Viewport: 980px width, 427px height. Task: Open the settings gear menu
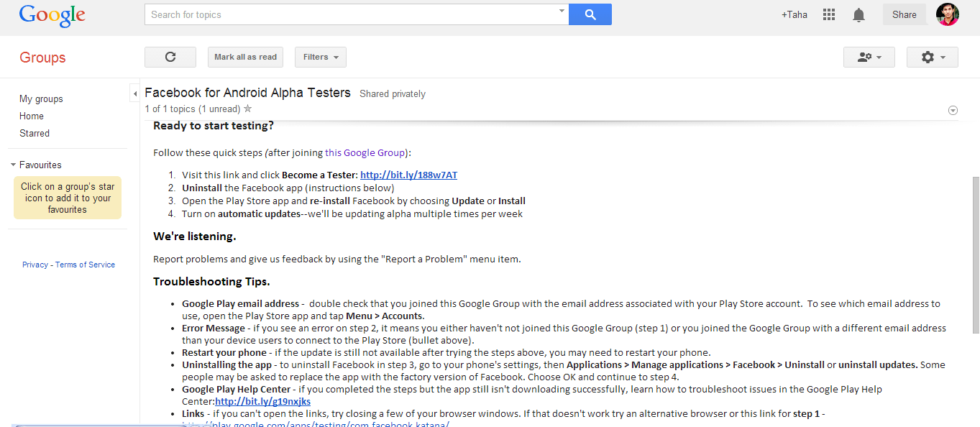932,58
